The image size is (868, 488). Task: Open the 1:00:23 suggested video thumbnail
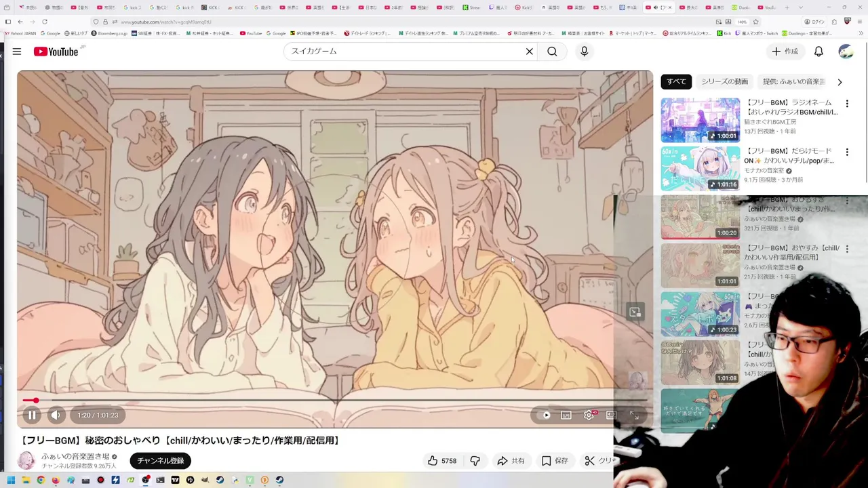pos(701,314)
